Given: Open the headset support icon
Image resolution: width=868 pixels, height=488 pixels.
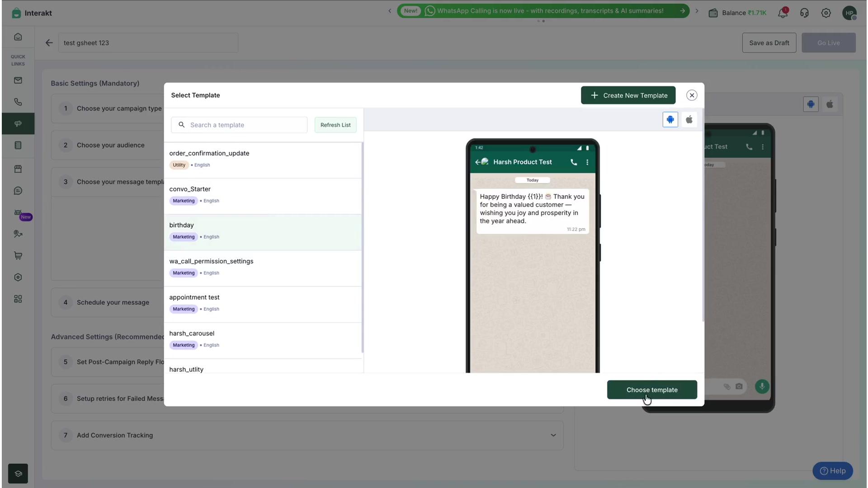Looking at the screenshot, I should [804, 13].
